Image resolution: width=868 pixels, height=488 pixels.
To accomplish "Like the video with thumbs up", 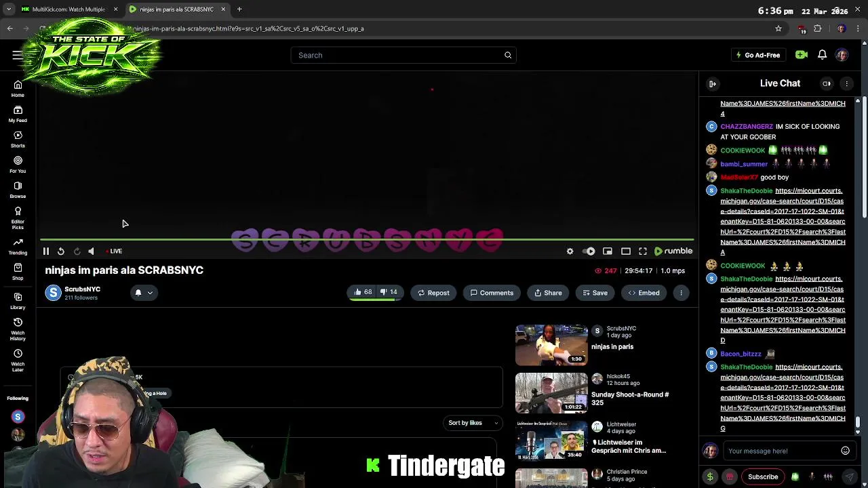I will tap(363, 292).
